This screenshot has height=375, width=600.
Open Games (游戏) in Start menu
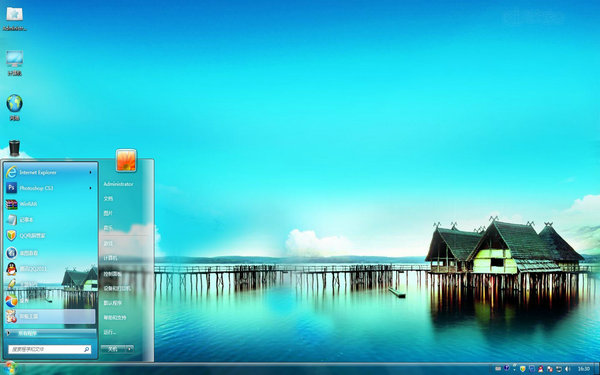[108, 243]
